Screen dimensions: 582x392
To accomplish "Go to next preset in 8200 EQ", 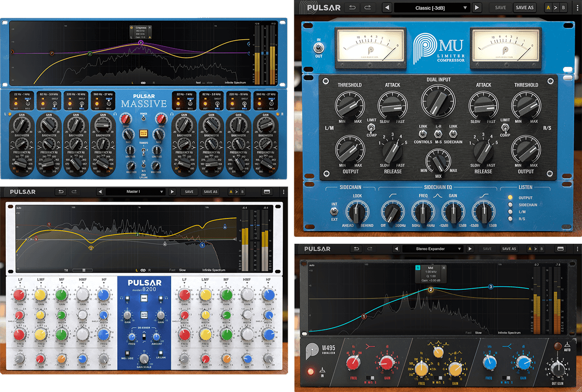I will coord(172,192).
